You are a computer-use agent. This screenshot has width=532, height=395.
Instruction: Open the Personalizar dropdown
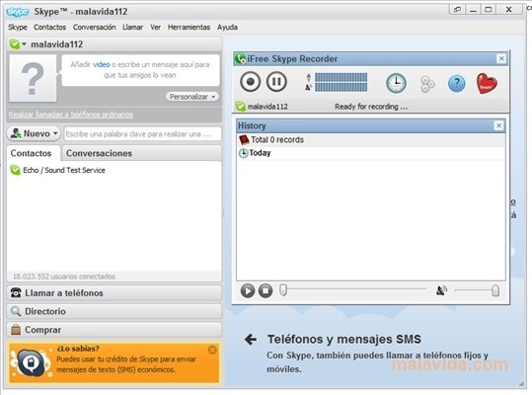click(192, 97)
